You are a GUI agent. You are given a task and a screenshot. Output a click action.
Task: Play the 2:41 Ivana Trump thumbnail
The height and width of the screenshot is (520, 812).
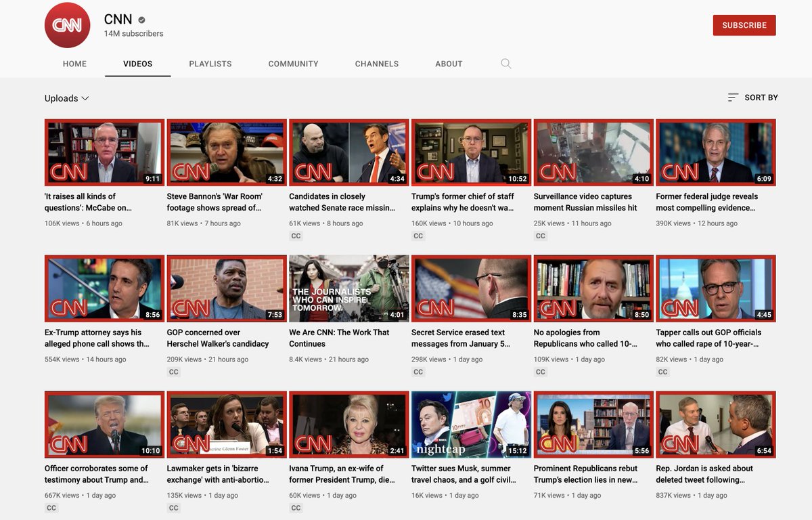[x=349, y=425]
